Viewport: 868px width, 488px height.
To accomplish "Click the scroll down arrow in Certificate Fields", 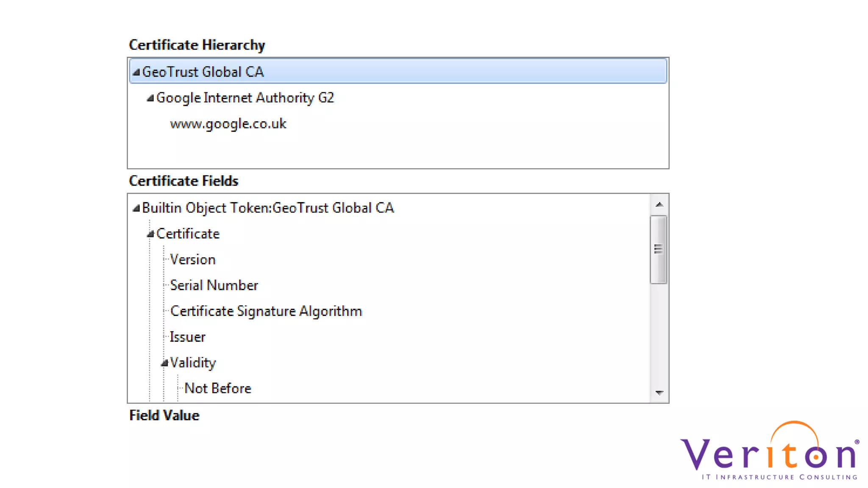I will [x=659, y=393].
